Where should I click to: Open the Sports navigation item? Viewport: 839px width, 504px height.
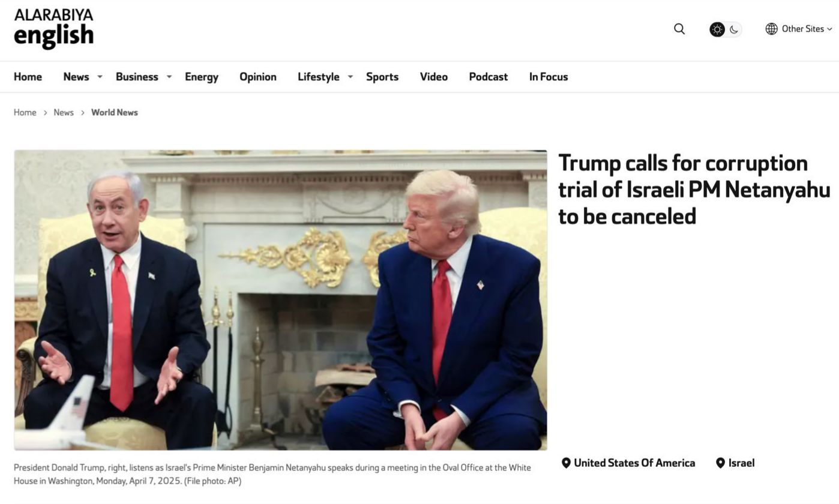pos(382,77)
